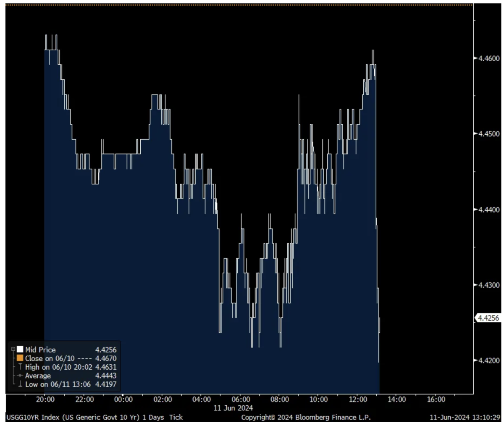The height and width of the screenshot is (428, 504).
Task: Click the Average marker icon in legend
Action: (x=20, y=376)
